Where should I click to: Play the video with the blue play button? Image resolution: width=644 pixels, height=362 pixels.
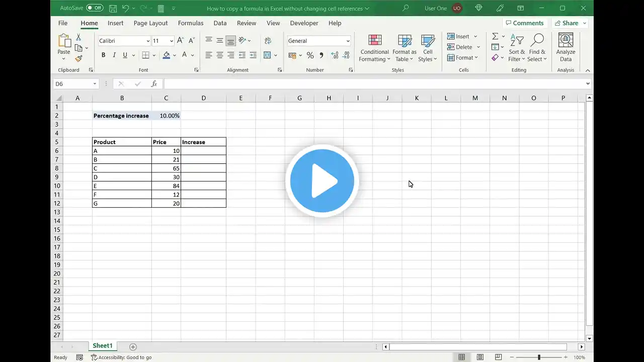[x=322, y=181]
